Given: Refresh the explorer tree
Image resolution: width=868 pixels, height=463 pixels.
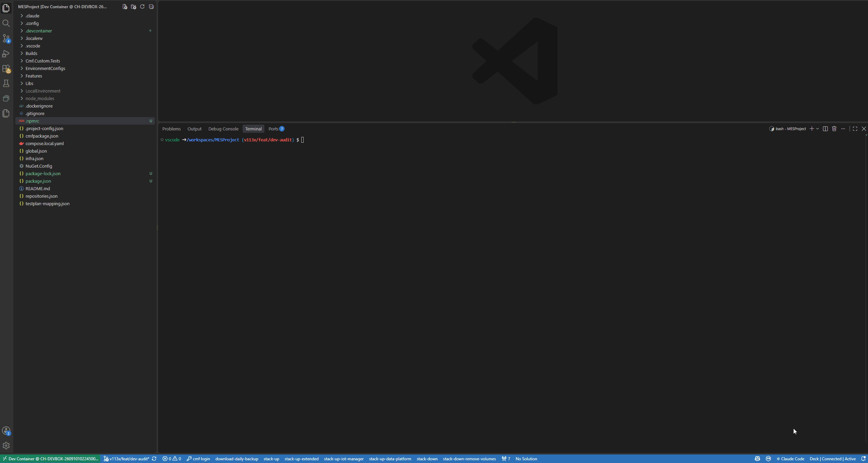Looking at the screenshot, I should [142, 6].
